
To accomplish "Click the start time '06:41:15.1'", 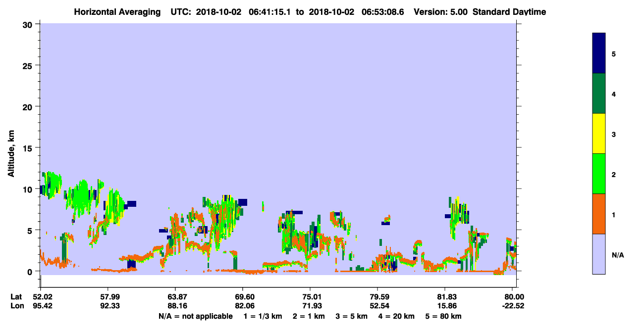I will 268,12.
